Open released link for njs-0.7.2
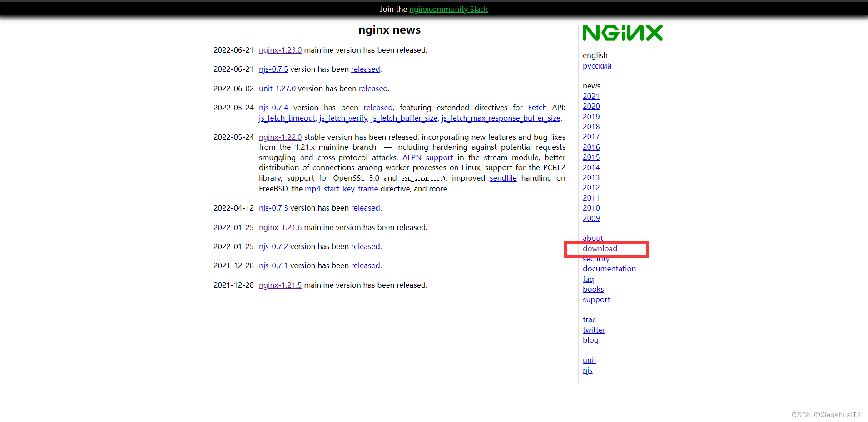 coord(366,246)
